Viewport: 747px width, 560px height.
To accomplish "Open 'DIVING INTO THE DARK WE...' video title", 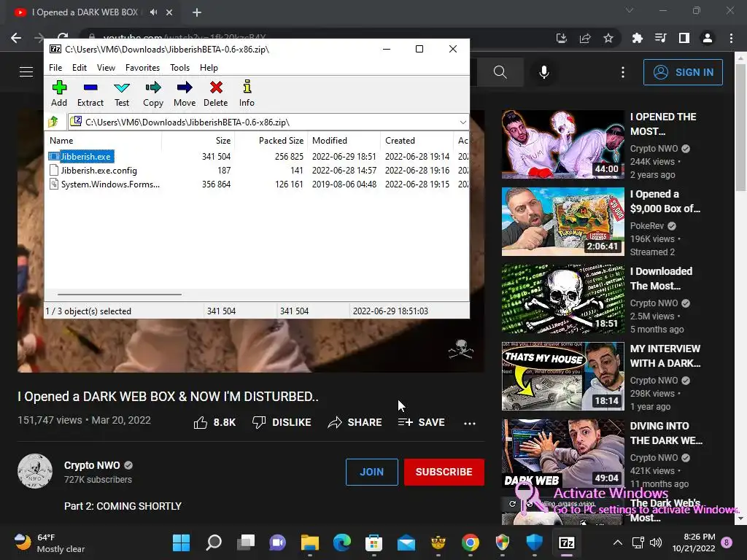I will point(666,433).
